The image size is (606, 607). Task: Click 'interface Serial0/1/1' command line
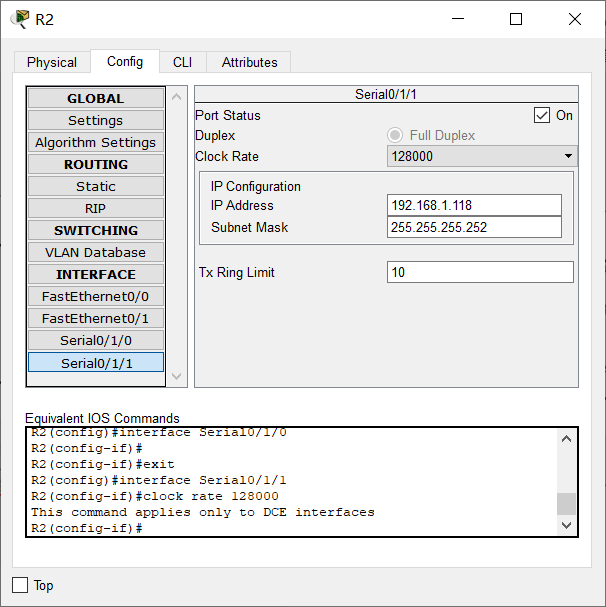(159, 480)
